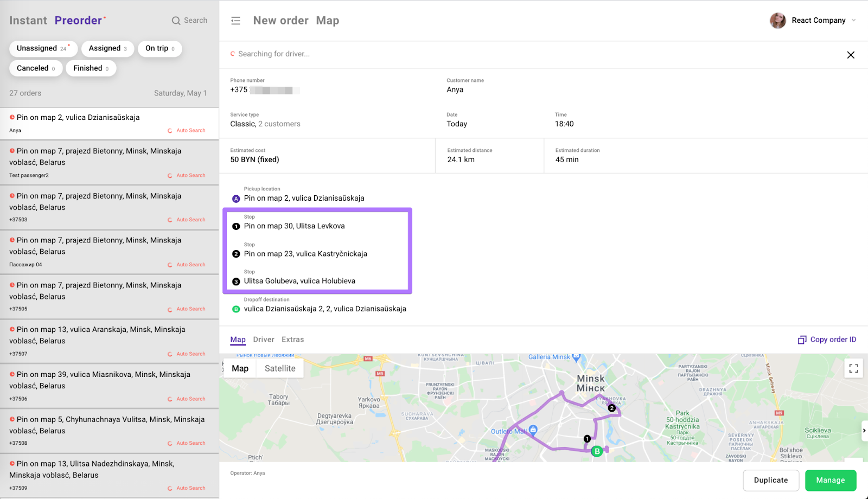868x499 pixels.
Task: Click the pickup location A marker icon
Action: tap(236, 199)
